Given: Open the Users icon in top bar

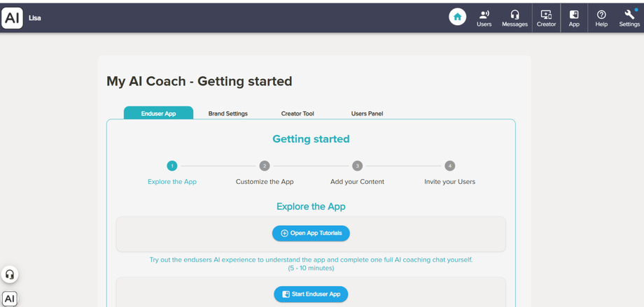Looking at the screenshot, I should point(484,18).
